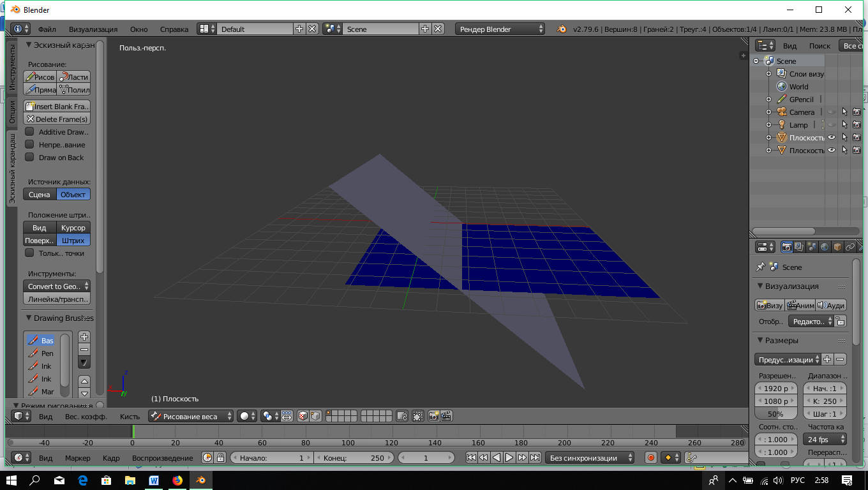868x490 pixels.
Task: Click the resolution percentage 50% slider
Action: point(775,414)
